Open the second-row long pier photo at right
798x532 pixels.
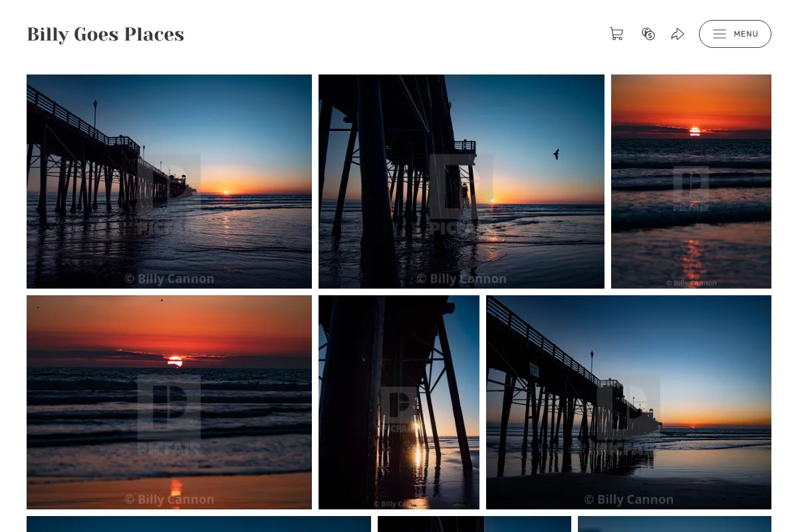pyautogui.click(x=628, y=402)
